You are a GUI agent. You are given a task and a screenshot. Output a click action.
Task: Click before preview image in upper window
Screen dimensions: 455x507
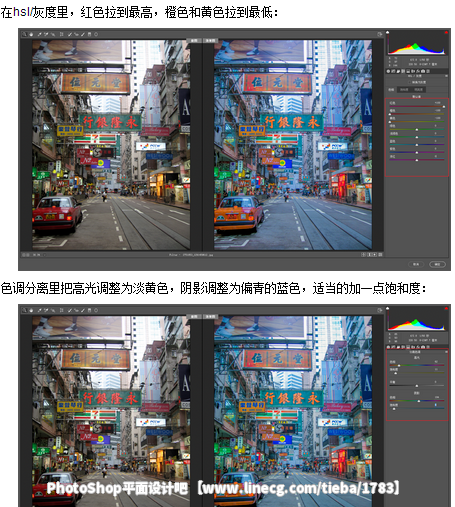[111, 145]
